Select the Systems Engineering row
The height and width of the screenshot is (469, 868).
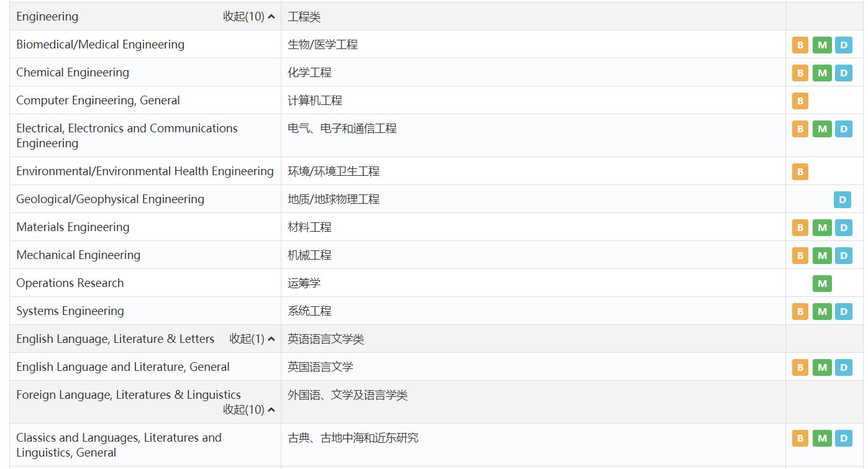pos(70,311)
